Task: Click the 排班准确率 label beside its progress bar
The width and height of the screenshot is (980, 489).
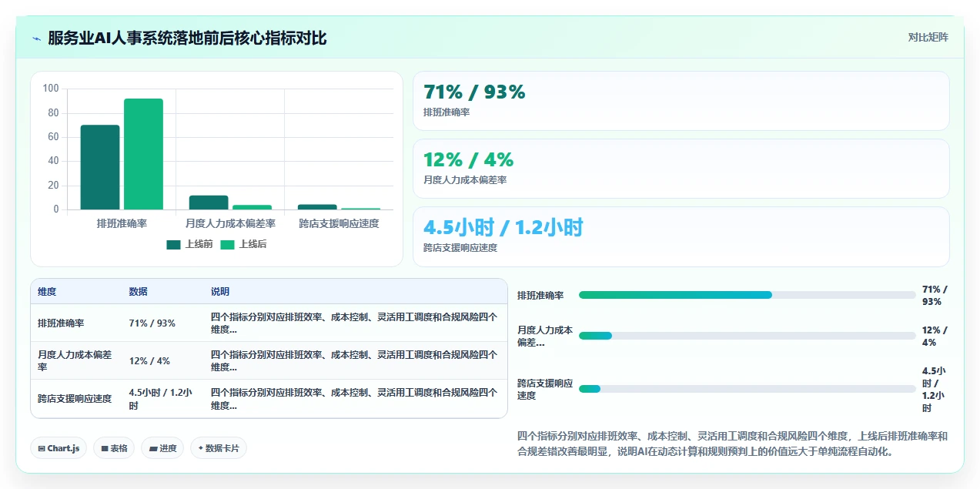Action: (540, 296)
